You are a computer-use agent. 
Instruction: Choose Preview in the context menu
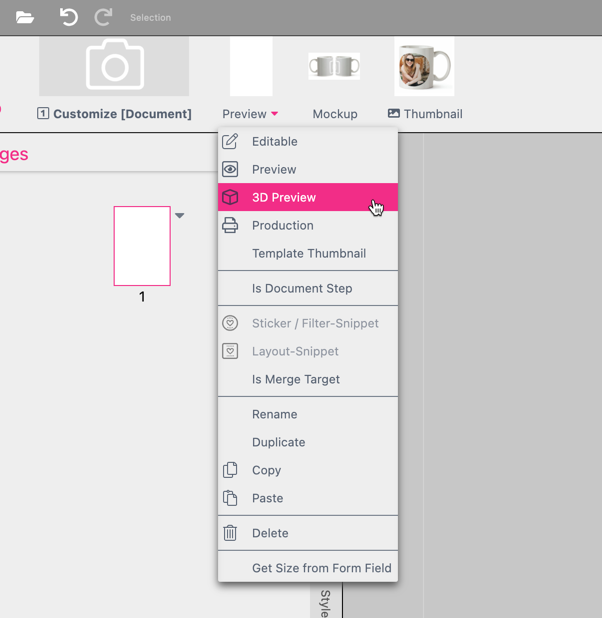coord(308,169)
